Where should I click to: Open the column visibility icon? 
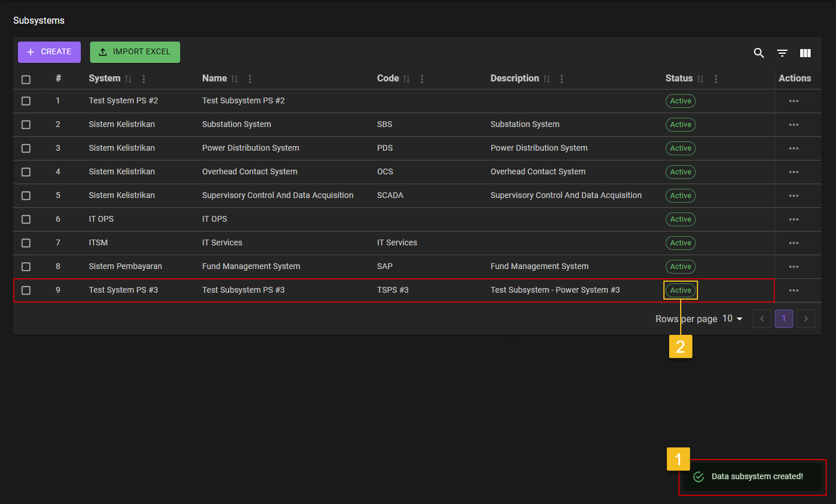[805, 53]
